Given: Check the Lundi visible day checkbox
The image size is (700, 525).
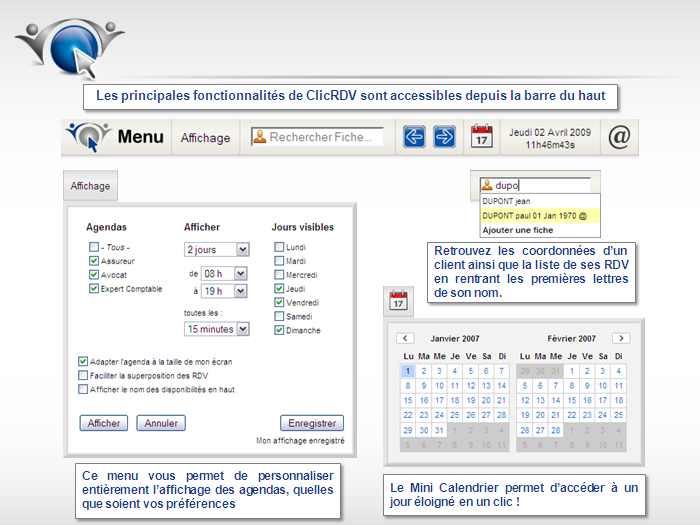Looking at the screenshot, I should [x=279, y=247].
